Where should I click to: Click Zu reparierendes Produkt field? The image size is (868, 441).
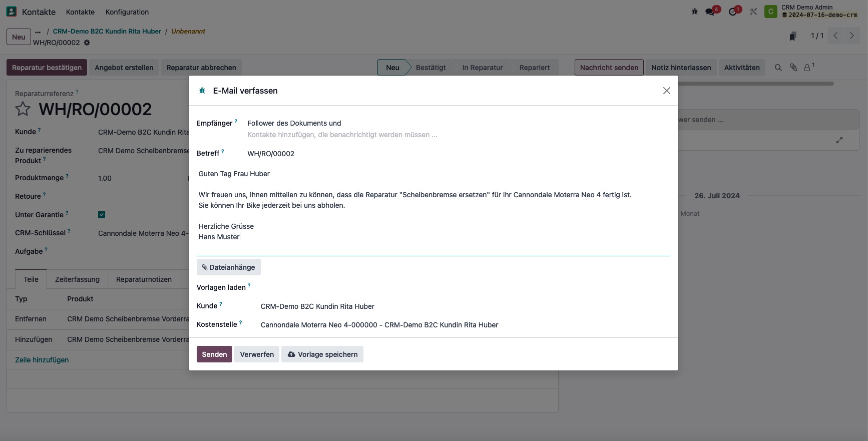click(143, 151)
